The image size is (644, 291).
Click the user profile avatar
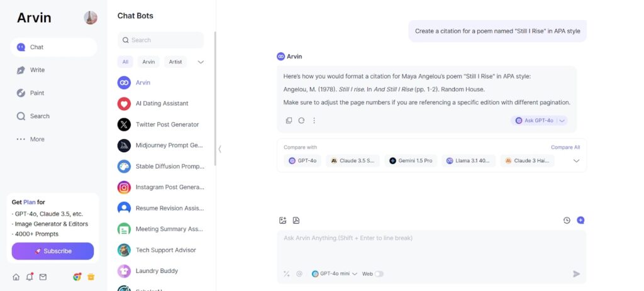(x=91, y=18)
